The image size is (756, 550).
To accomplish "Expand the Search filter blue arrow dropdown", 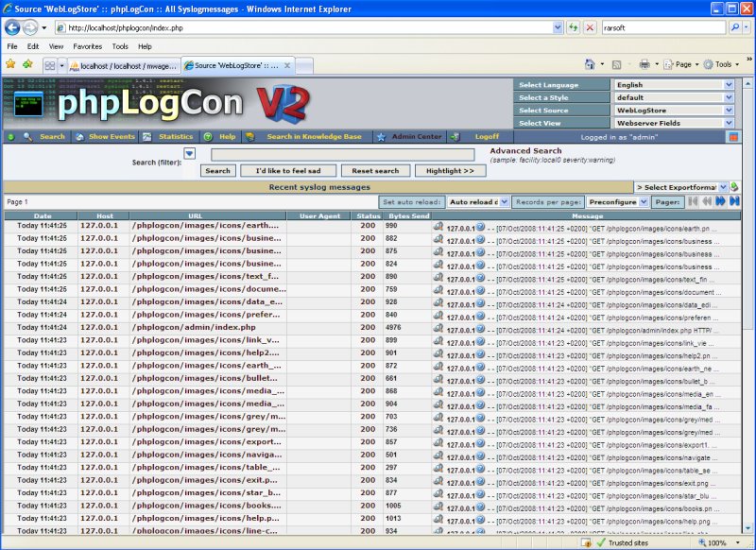I will [190, 153].
